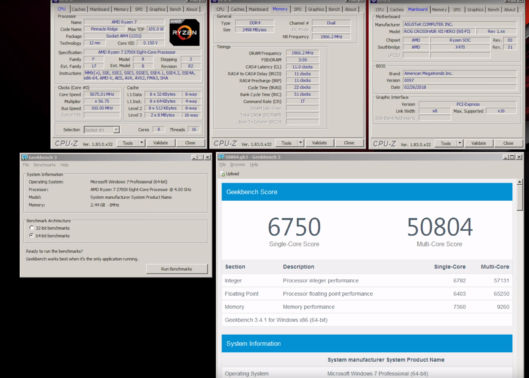Maximize the 50804.gb3 results window

pyautogui.click(x=512, y=157)
